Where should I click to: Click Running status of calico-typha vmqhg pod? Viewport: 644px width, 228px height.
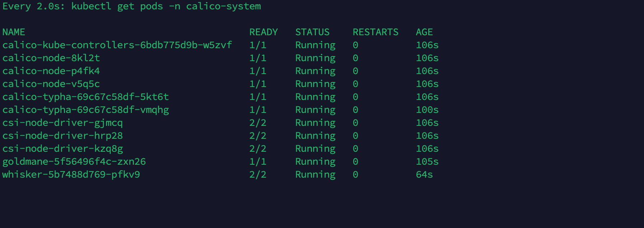tap(315, 110)
